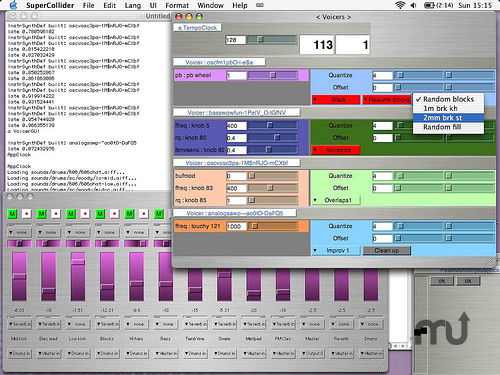This screenshot has height=375, width=500.
Task: Open the red Wack dropdown
Action: [x=336, y=100]
